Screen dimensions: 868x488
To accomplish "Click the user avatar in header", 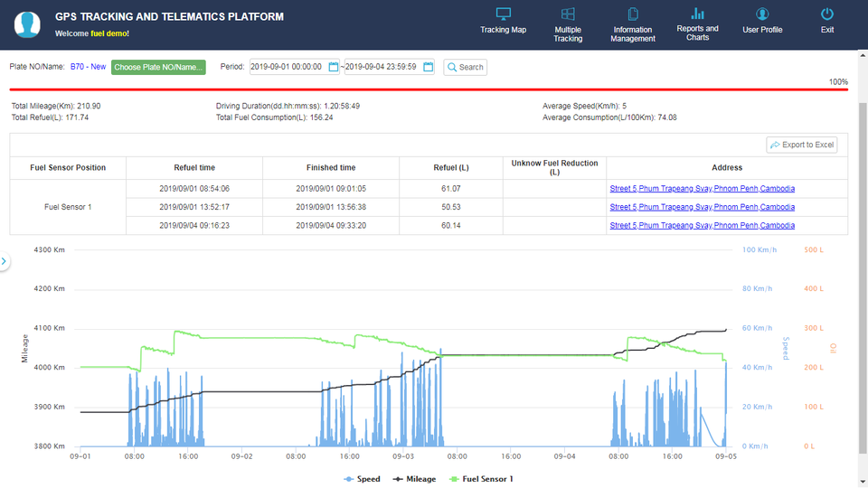I will coord(27,24).
